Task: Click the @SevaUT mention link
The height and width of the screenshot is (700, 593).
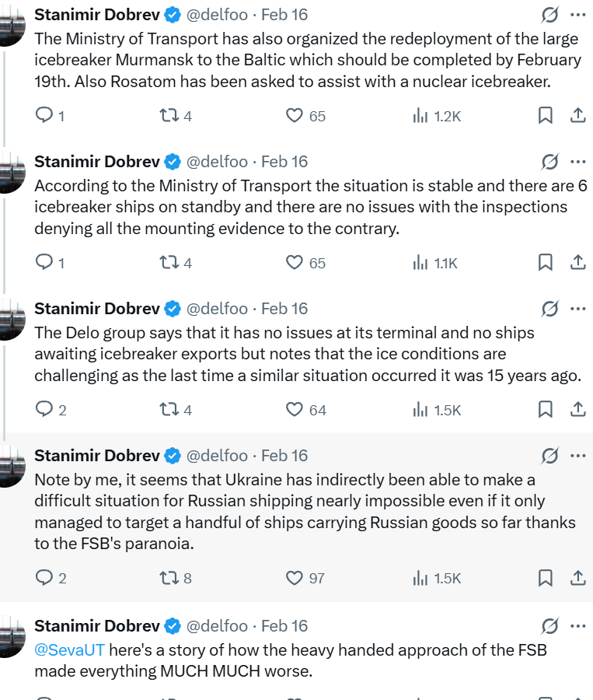Action: point(70,649)
